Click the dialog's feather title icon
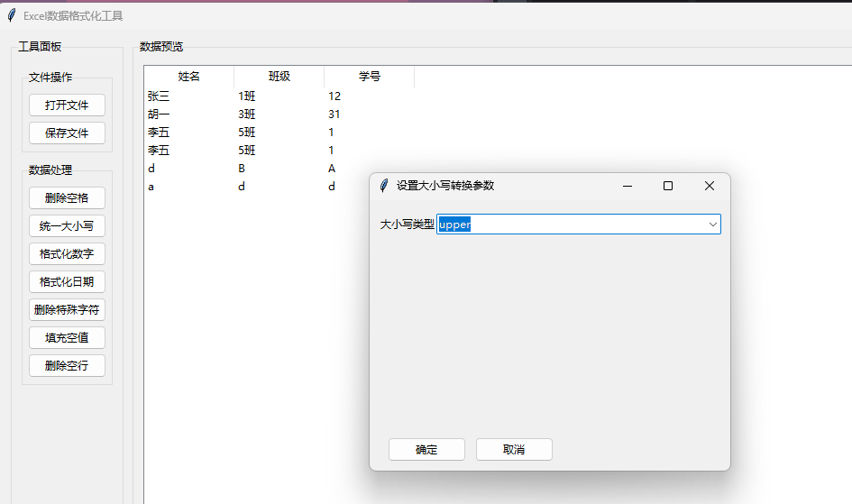 [383, 186]
